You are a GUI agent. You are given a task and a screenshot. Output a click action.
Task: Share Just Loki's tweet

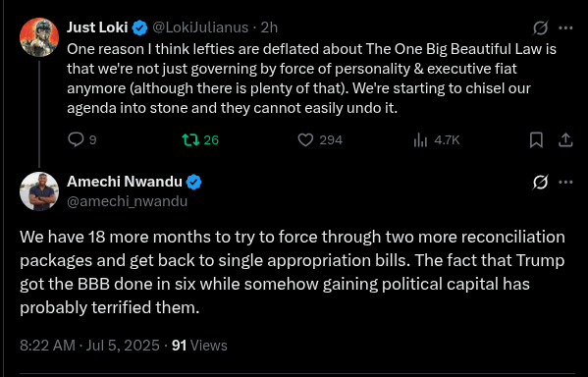[x=565, y=140]
